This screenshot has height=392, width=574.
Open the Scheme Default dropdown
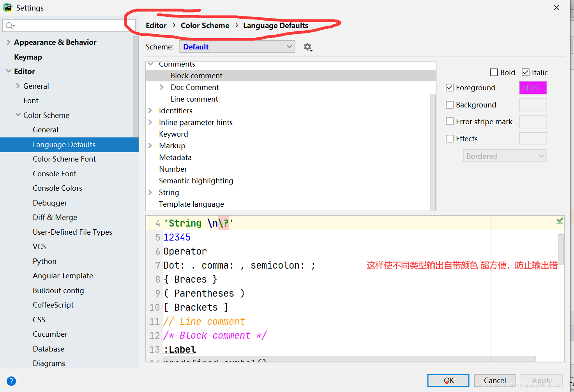[x=237, y=47]
